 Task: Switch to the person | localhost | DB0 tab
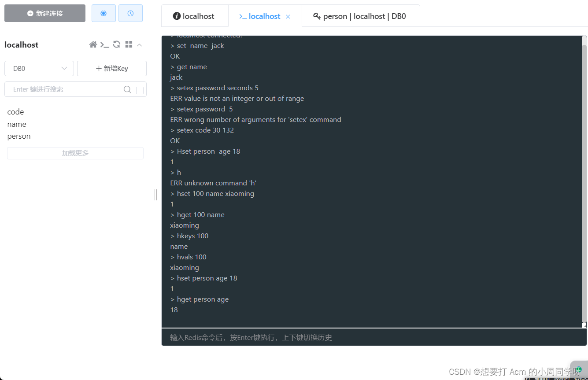pos(361,16)
